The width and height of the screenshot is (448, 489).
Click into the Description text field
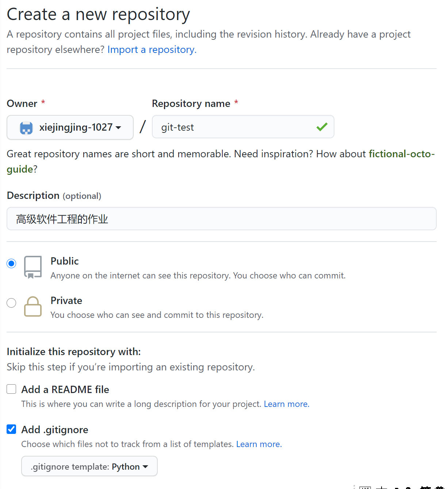pyautogui.click(x=221, y=219)
